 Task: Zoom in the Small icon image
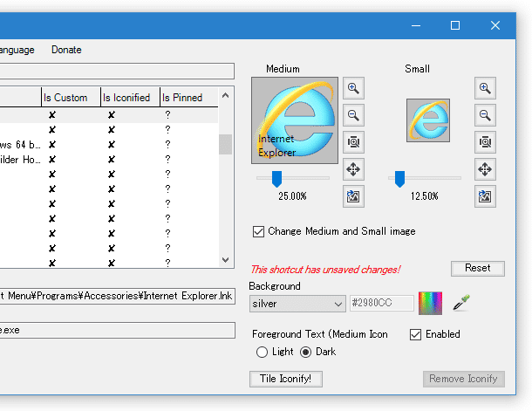pos(485,88)
